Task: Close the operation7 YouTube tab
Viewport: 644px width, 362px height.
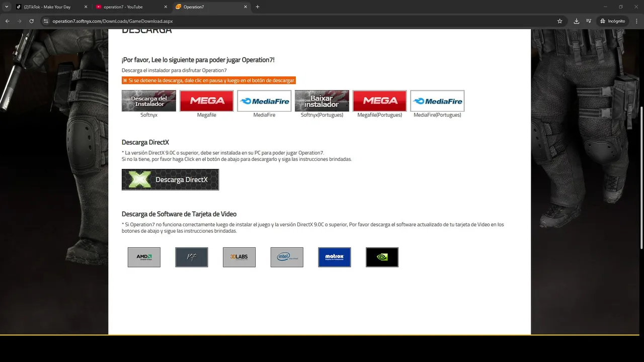Action: click(x=166, y=7)
